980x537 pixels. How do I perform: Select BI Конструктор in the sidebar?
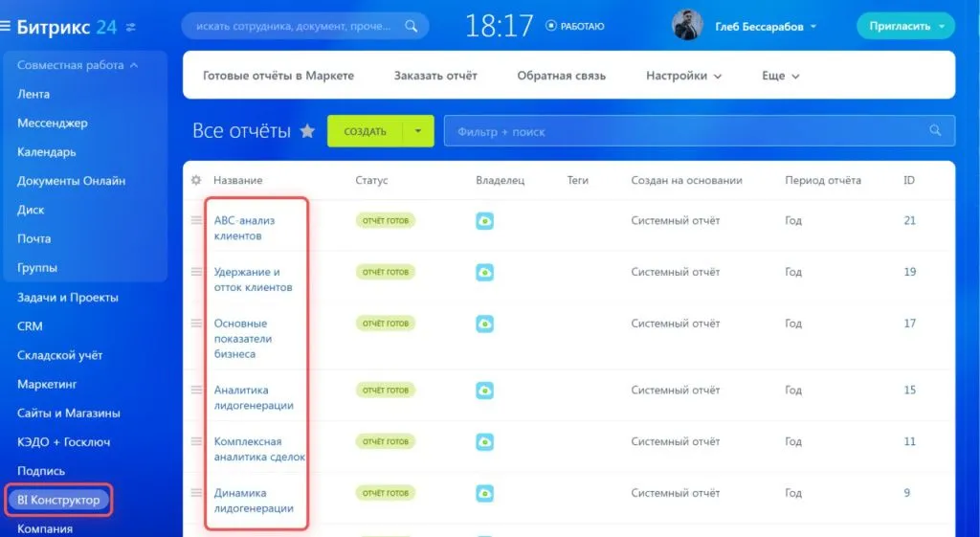click(x=58, y=500)
